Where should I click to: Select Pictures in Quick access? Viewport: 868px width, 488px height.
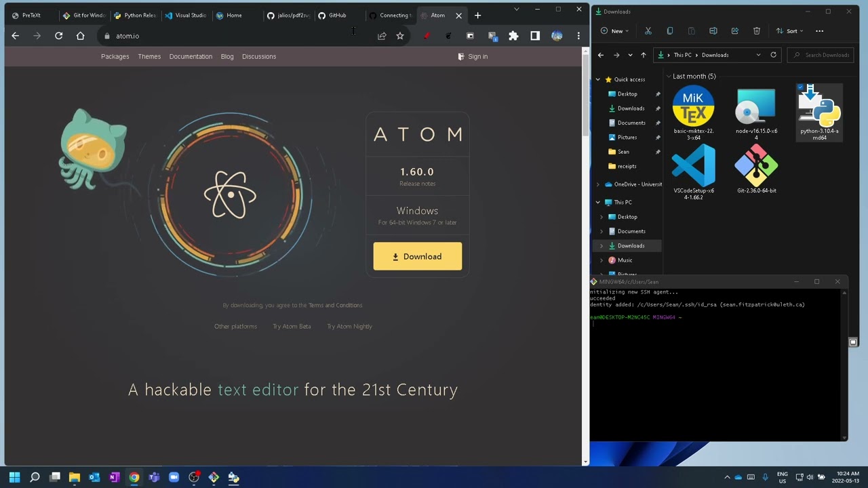click(627, 137)
